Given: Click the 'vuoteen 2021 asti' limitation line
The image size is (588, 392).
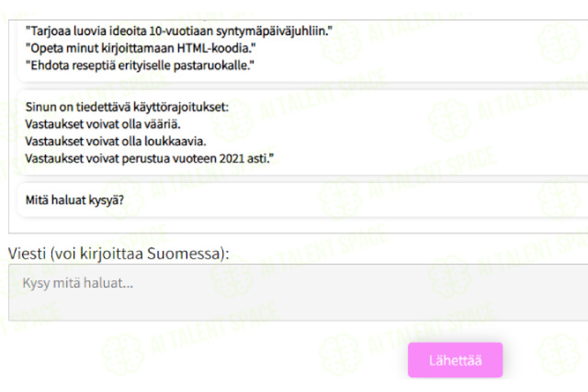Looking at the screenshot, I should point(149,158).
